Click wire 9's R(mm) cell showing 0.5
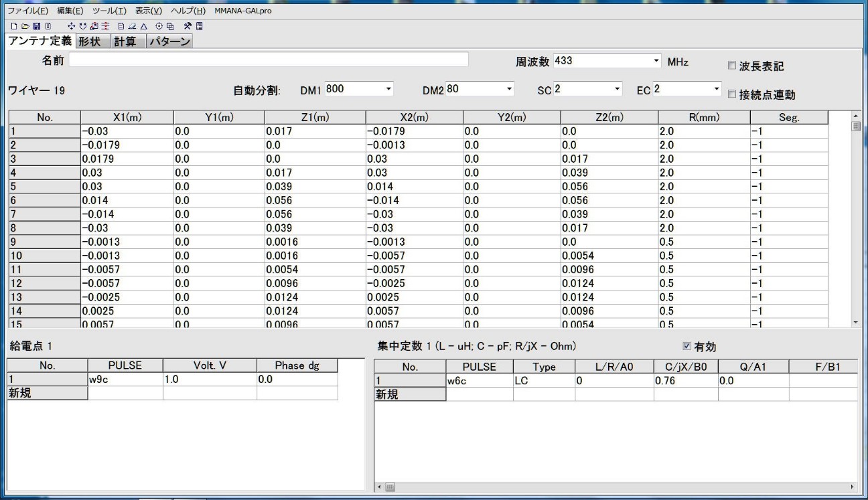This screenshot has height=500, width=868. pyautogui.click(x=703, y=242)
